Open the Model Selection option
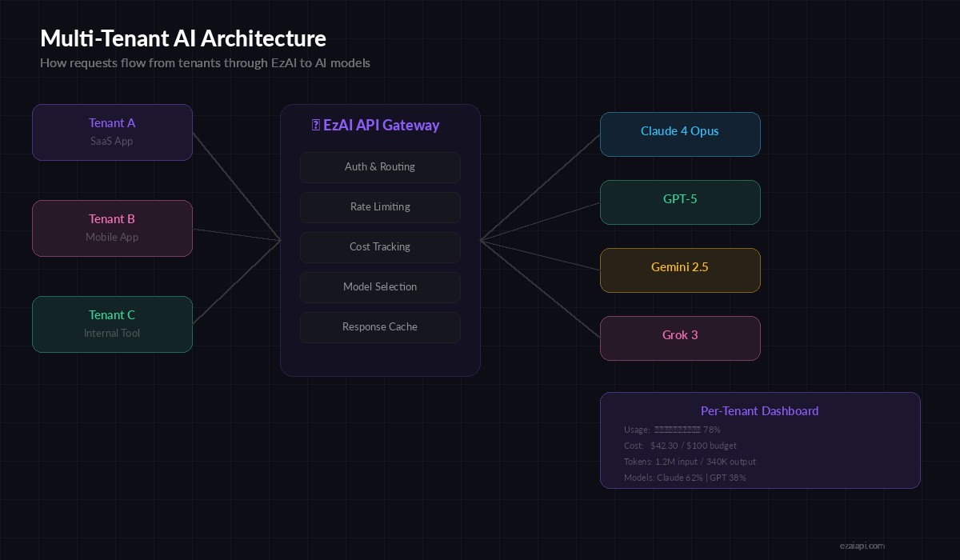Image resolution: width=960 pixels, height=560 pixels. (x=380, y=287)
